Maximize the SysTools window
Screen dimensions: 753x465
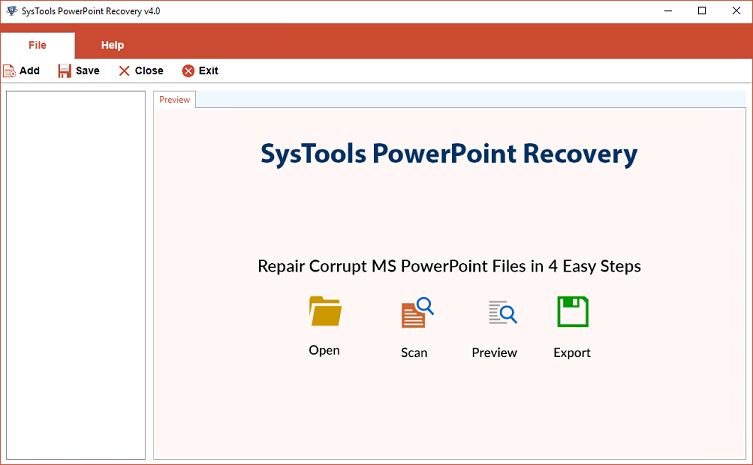tap(702, 11)
